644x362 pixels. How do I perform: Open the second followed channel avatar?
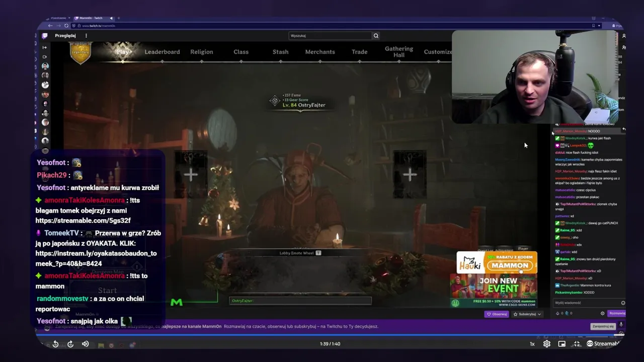[x=45, y=75]
